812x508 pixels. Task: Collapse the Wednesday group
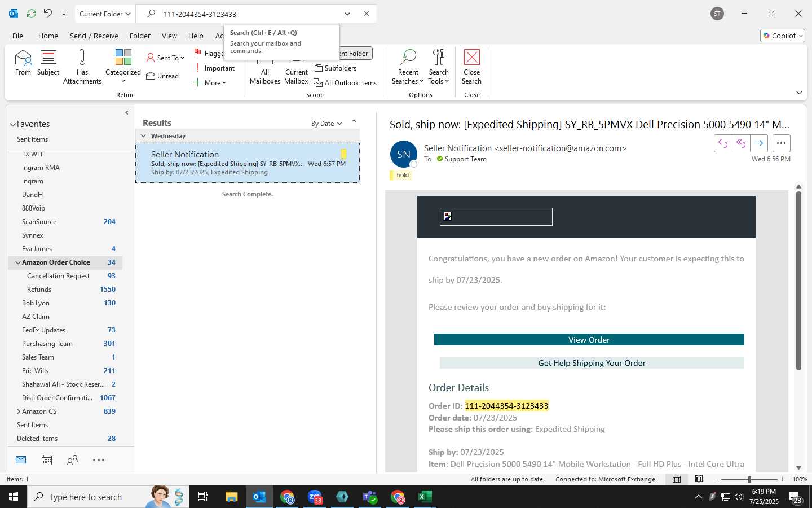click(143, 136)
